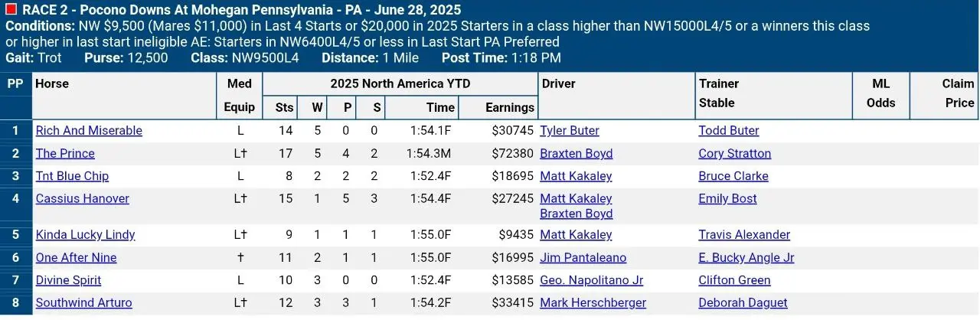Click the ML Odds column header
The height and width of the screenshot is (320, 980).
881,93
